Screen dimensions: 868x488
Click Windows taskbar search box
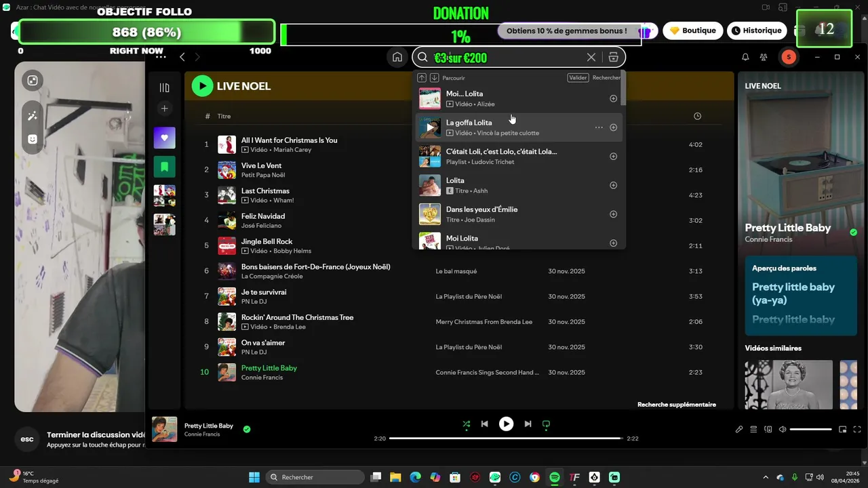315,477
